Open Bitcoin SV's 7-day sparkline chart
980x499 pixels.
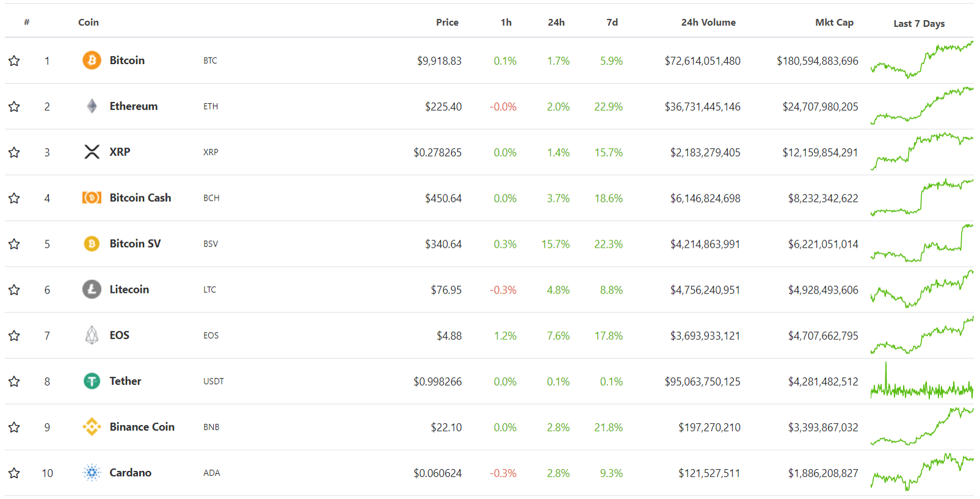(922, 243)
